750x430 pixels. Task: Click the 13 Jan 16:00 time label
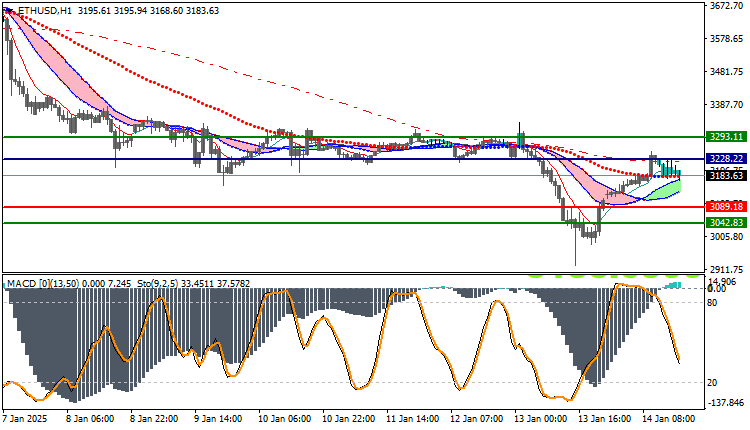coord(605,419)
